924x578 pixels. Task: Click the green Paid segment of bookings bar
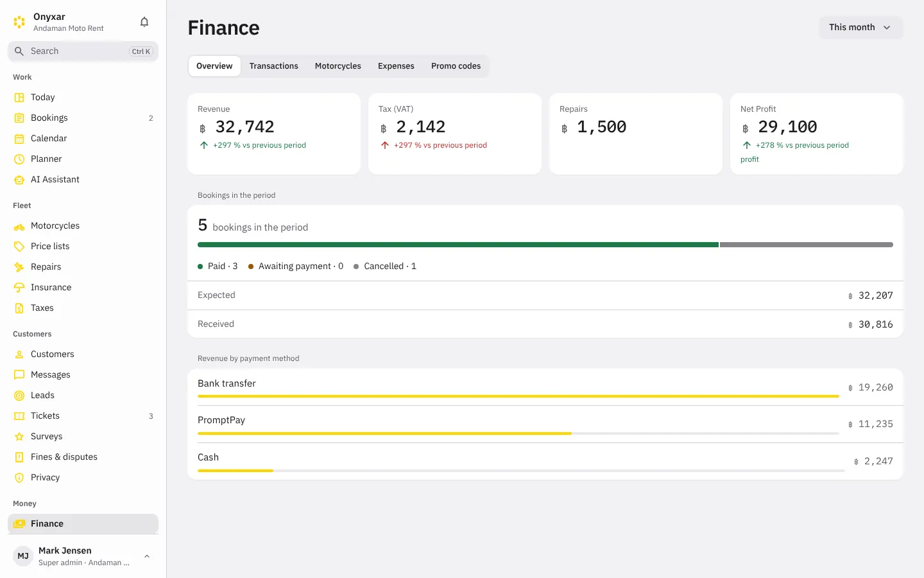coord(458,245)
